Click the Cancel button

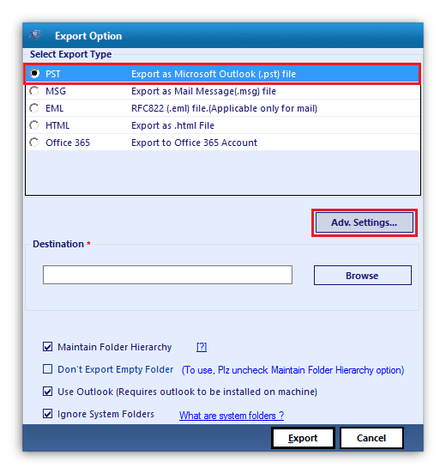(371, 438)
